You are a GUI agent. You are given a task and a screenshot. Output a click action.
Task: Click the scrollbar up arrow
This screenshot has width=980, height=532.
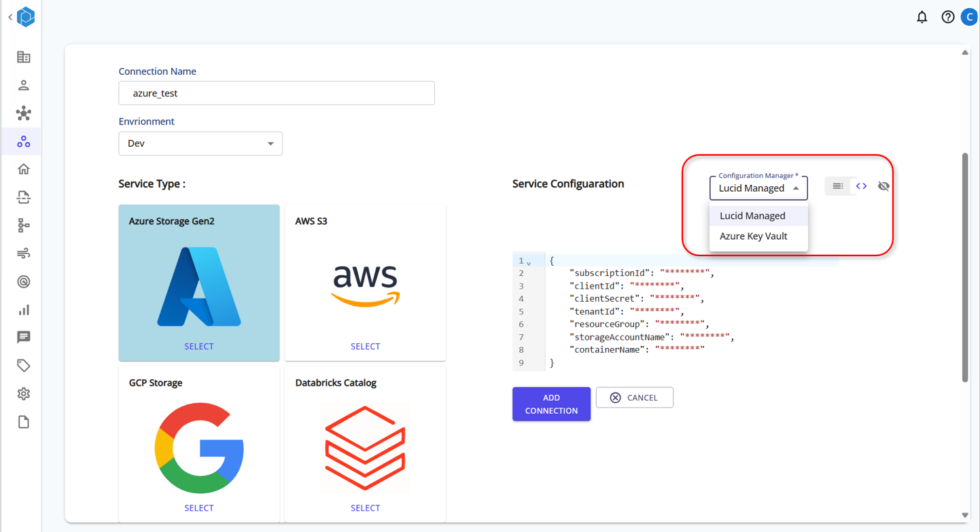(965, 52)
